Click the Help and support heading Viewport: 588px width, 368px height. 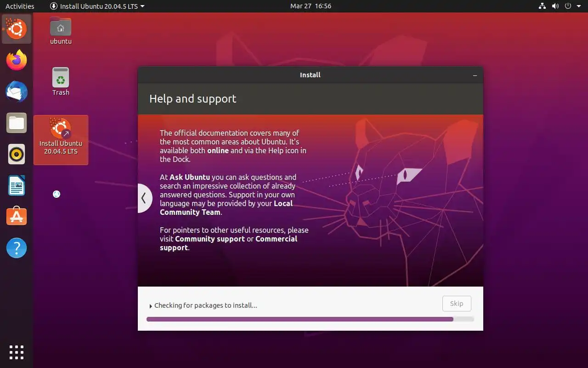coord(193,99)
